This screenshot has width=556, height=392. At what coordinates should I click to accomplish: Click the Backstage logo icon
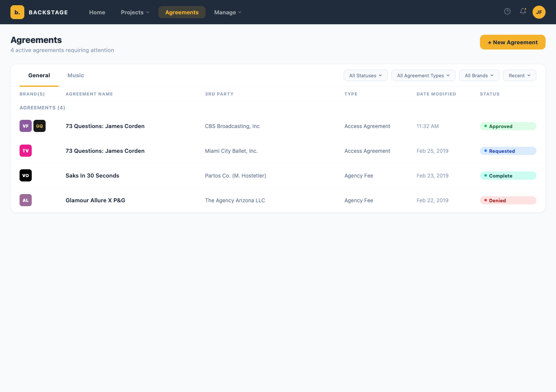point(17,12)
